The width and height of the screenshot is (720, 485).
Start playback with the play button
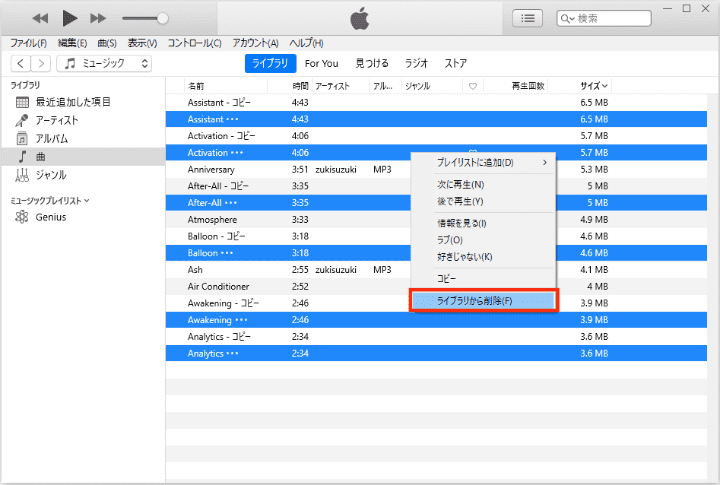point(70,18)
